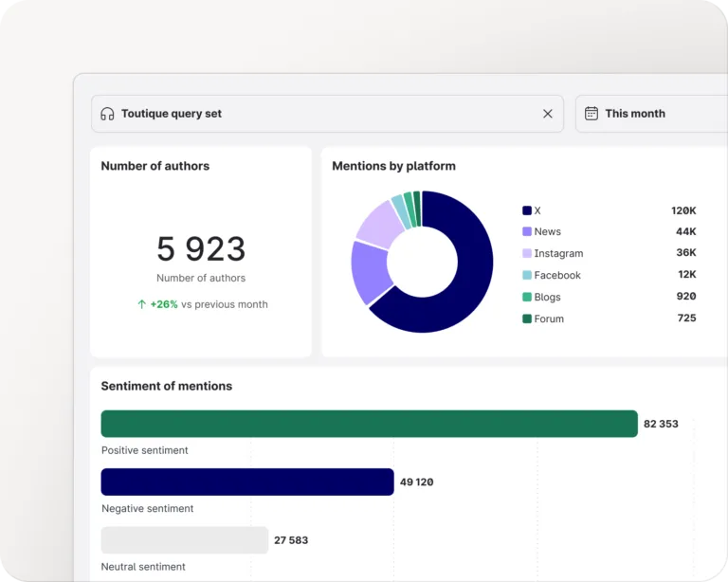The image size is (728, 582).
Task: Click the 49 120 negative sentiment value
Action: [x=416, y=482]
